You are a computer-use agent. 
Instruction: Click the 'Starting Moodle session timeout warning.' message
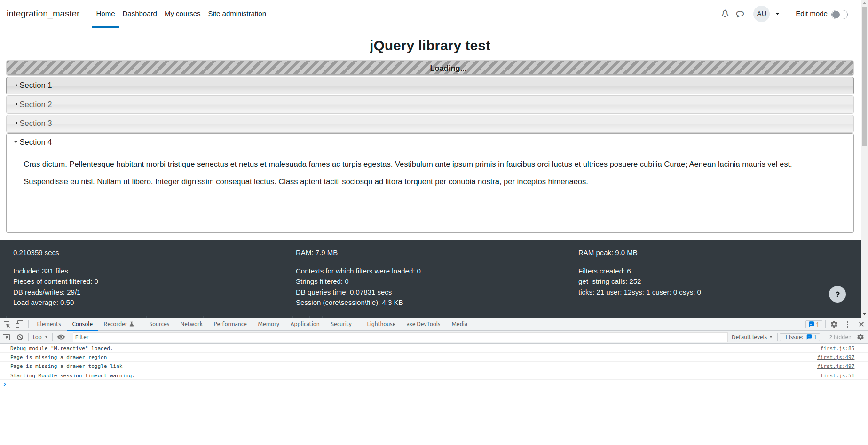[72, 375]
